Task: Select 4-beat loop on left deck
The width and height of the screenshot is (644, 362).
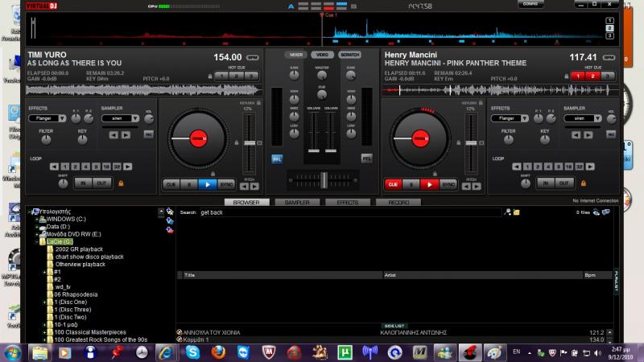Action: [x=86, y=167]
